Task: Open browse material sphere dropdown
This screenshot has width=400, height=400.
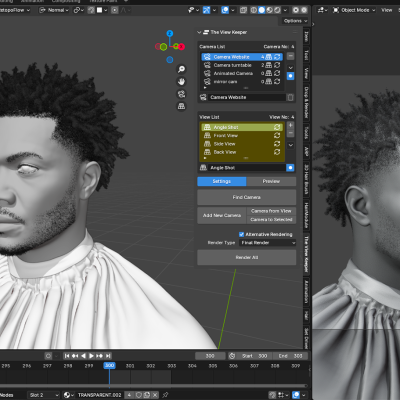Action: tap(69, 395)
